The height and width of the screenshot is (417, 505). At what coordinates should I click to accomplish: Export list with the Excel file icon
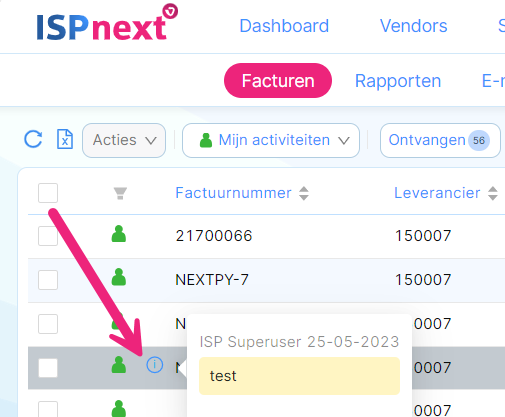[x=65, y=139]
